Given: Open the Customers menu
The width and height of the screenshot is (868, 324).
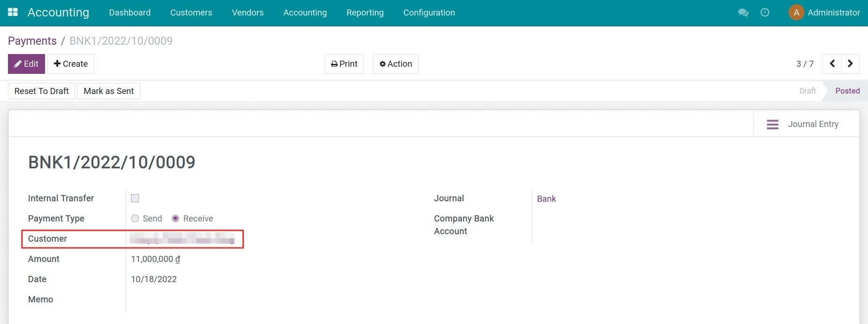Looking at the screenshot, I should click(x=191, y=13).
